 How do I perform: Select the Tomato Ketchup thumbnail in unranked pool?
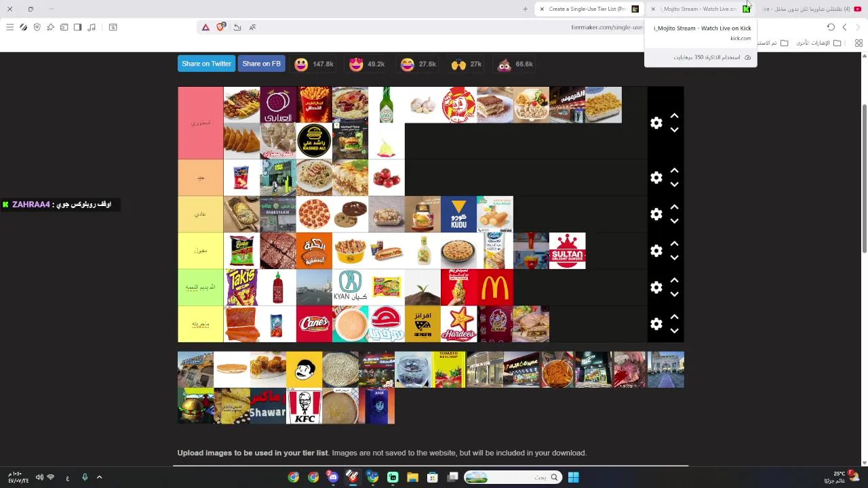coord(448,369)
